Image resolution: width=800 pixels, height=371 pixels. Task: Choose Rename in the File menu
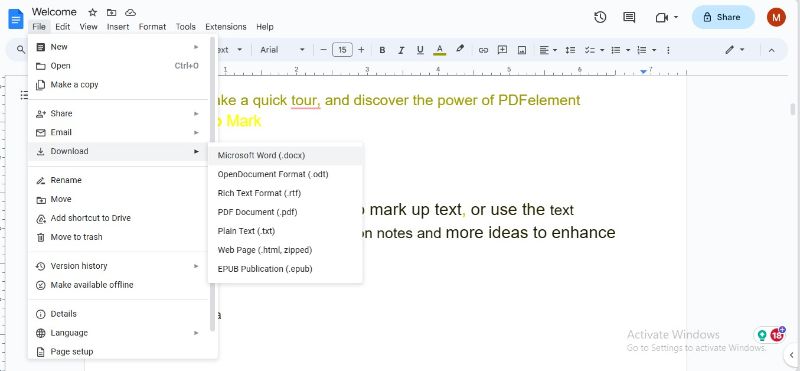click(118, 180)
